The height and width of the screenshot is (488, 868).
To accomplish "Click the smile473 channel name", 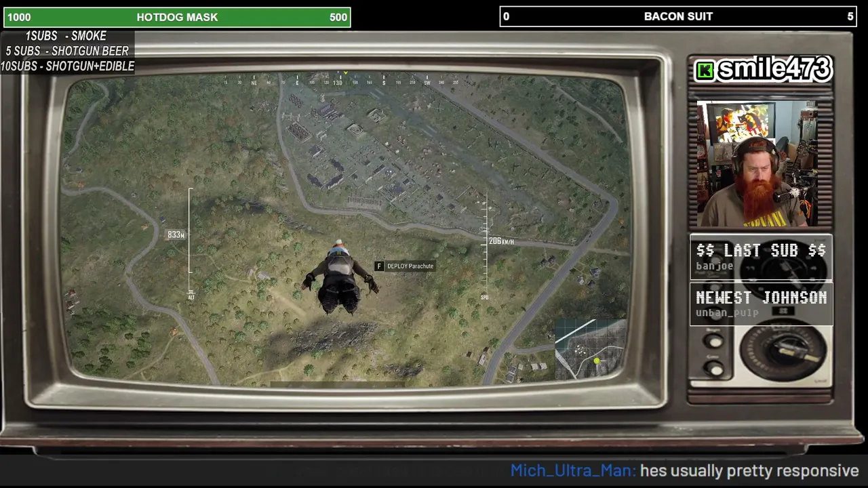I will coord(774,69).
